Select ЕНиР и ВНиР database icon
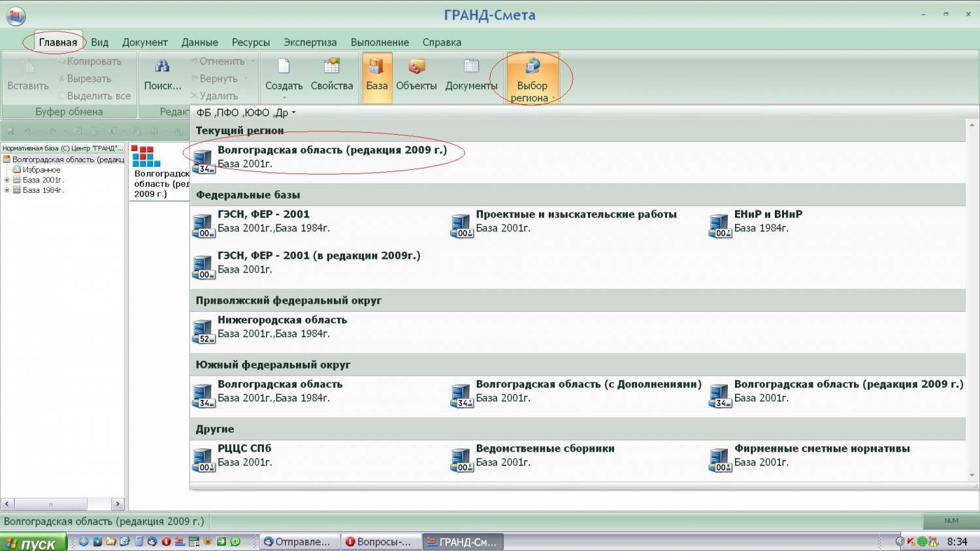Screen dimensions: 980x551 [x=719, y=226]
